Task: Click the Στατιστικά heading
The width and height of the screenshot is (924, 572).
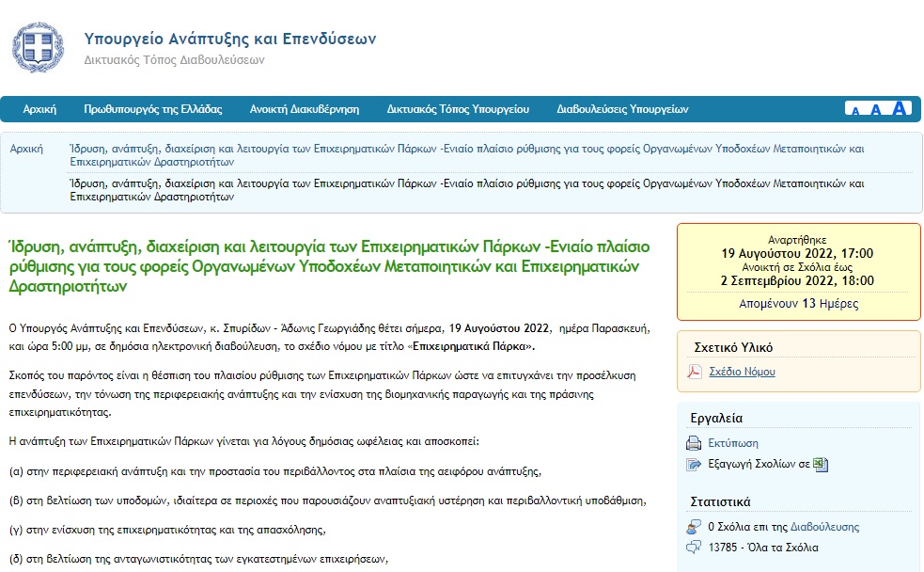Action: click(720, 501)
